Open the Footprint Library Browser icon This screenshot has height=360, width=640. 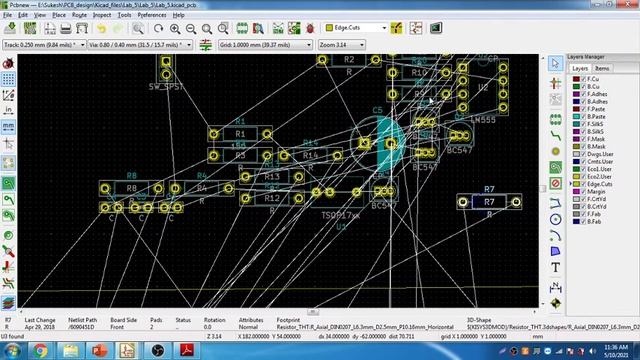pyautogui.click(x=258, y=28)
